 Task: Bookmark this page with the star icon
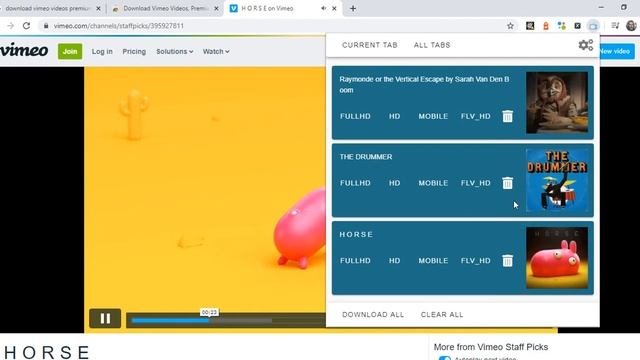point(510,26)
